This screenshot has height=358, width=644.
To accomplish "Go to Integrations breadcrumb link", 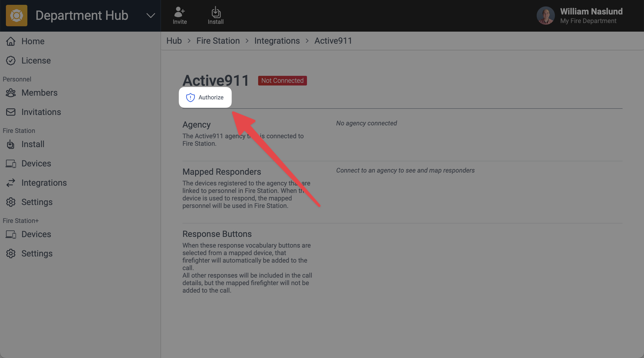I will pos(277,41).
